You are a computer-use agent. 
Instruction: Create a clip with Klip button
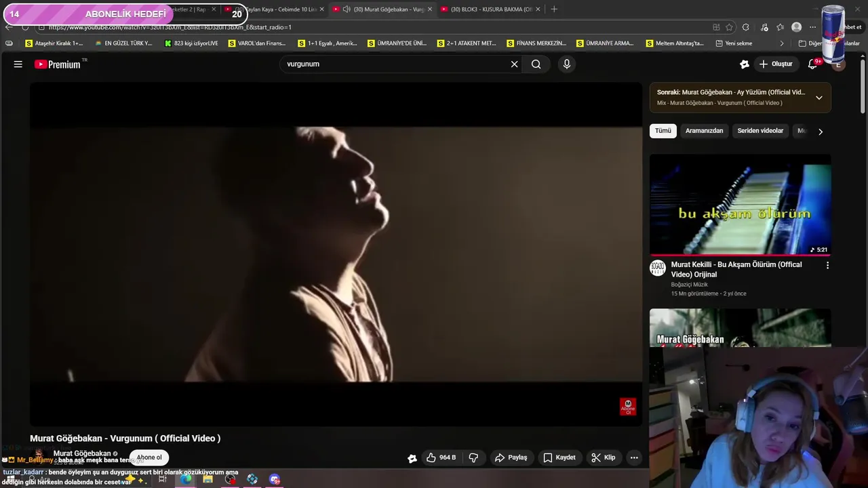603,457
